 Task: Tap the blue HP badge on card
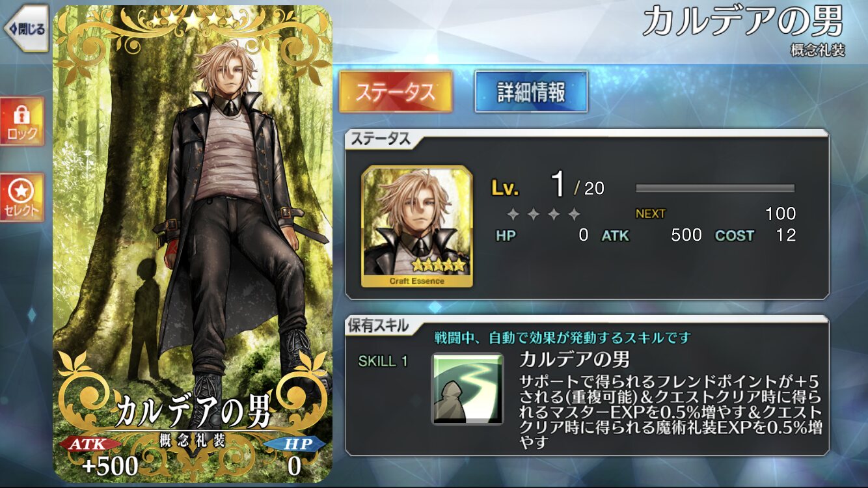[295, 444]
